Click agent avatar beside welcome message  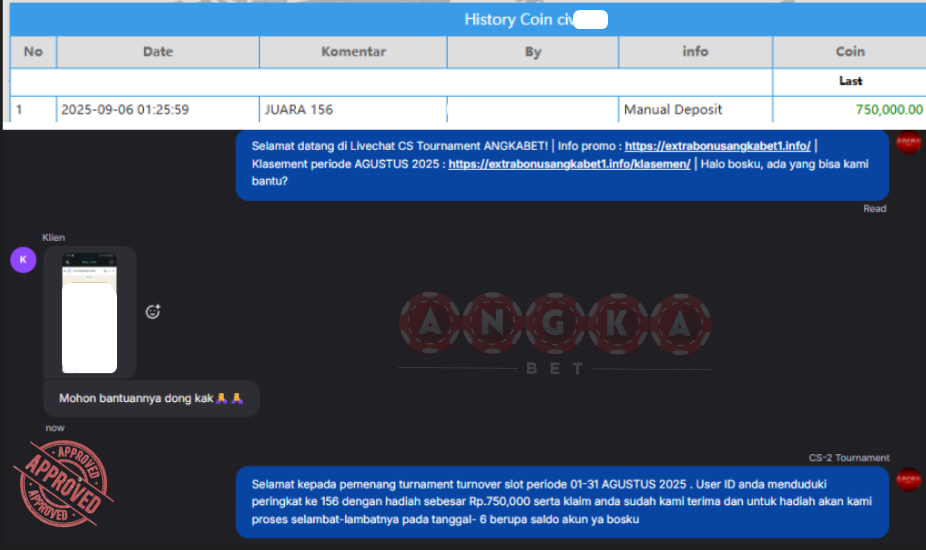pos(908,142)
